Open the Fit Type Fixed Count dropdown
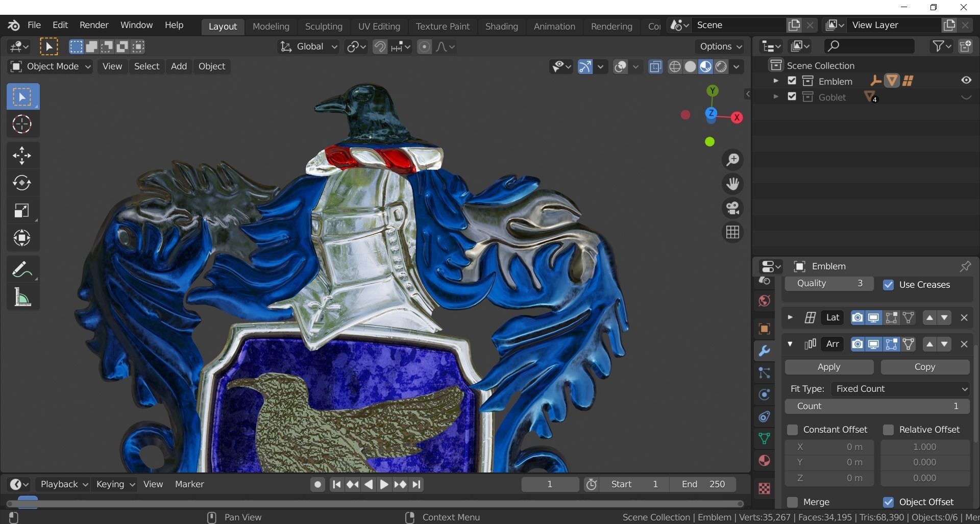 pyautogui.click(x=900, y=389)
